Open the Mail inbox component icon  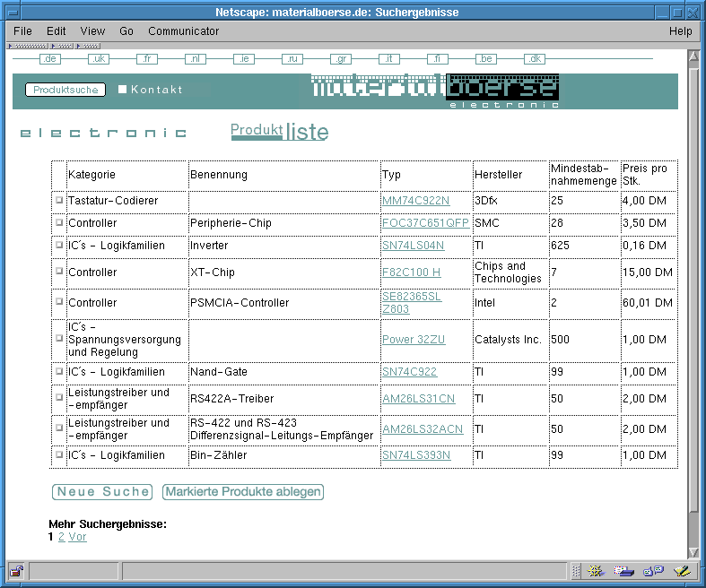[623, 571]
